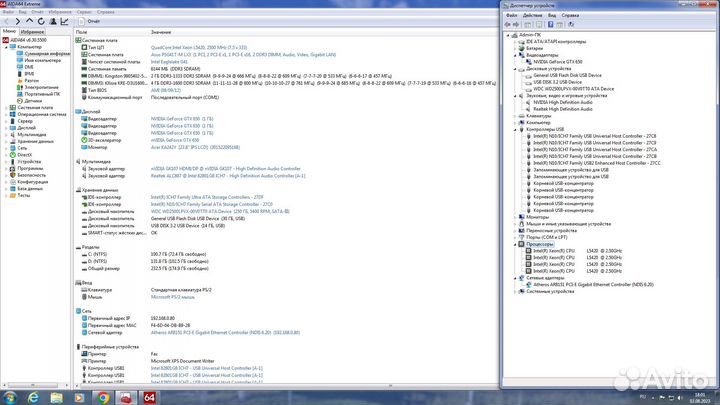720x405 pixels.
Task: Expand the Системная плата tree node
Action: (6, 107)
